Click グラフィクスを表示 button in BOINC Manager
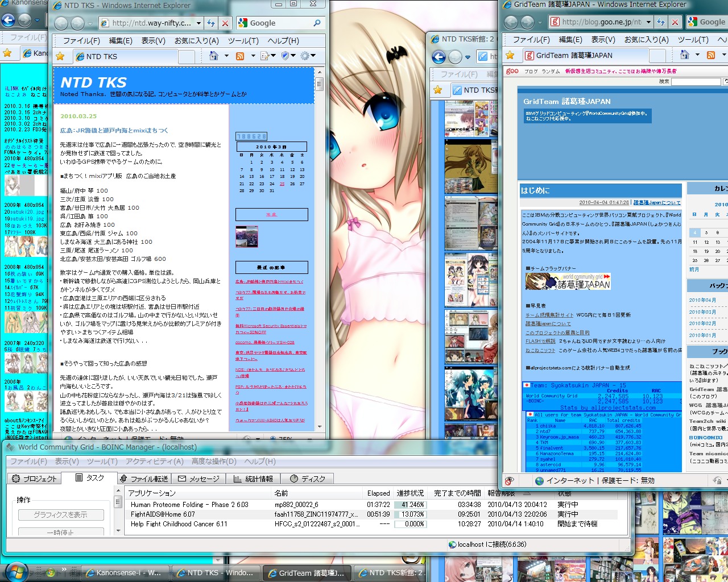This screenshot has width=728, height=582. 61,515
